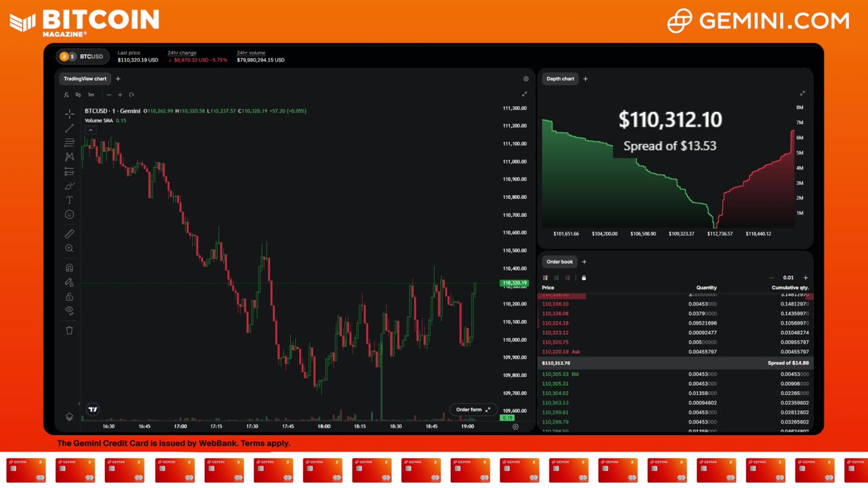Open the BTCUSD pair selector
868x488 pixels.
82,56
